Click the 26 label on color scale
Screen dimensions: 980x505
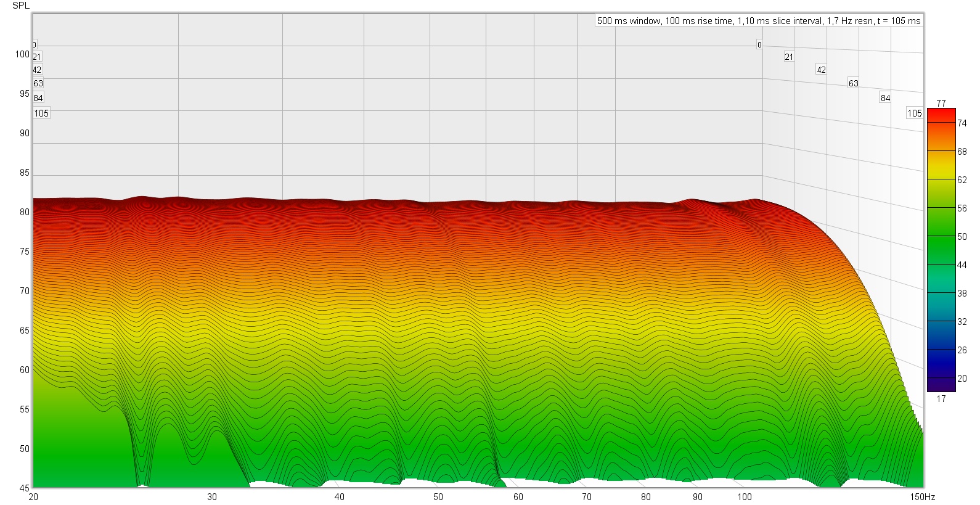click(x=962, y=350)
